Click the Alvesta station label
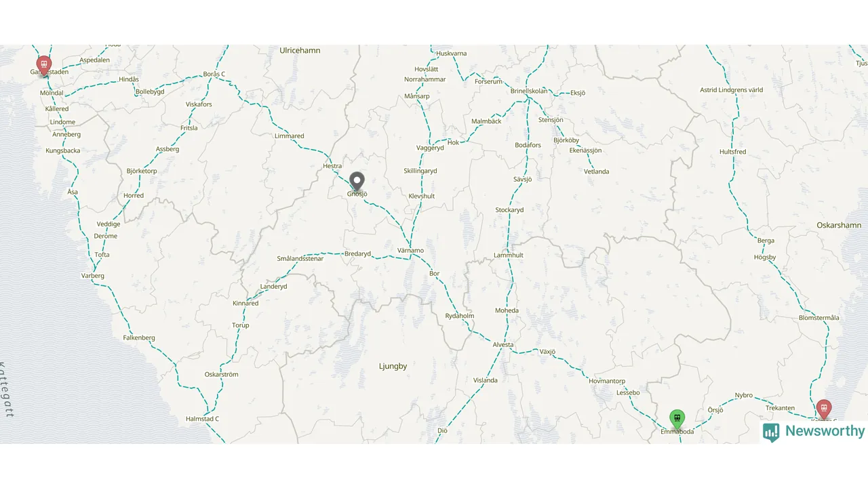 pos(503,345)
